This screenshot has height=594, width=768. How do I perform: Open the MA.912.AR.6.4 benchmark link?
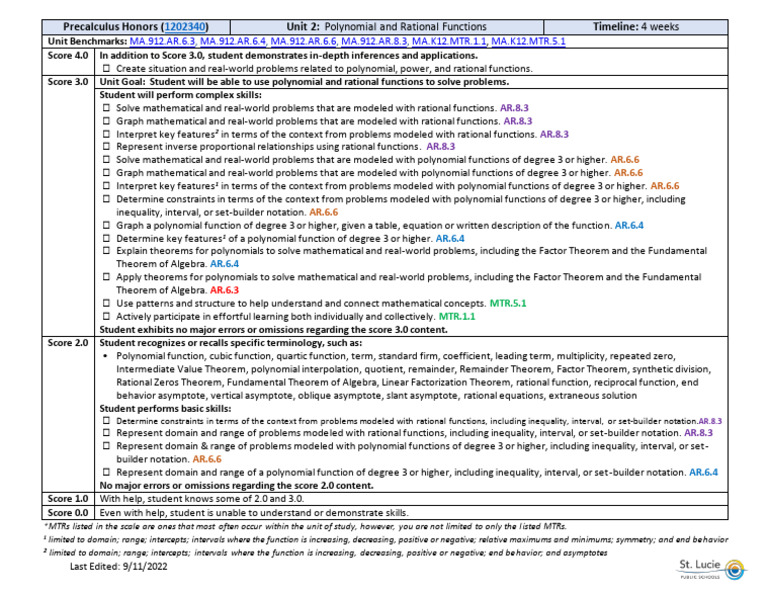pyautogui.click(x=233, y=41)
